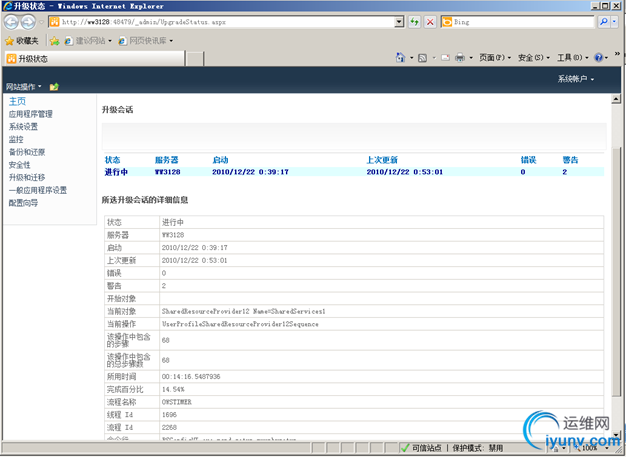This screenshot has height=457, width=626.
Task: Click the 00:14:16.5487936 elapsed time value
Action: (191, 377)
